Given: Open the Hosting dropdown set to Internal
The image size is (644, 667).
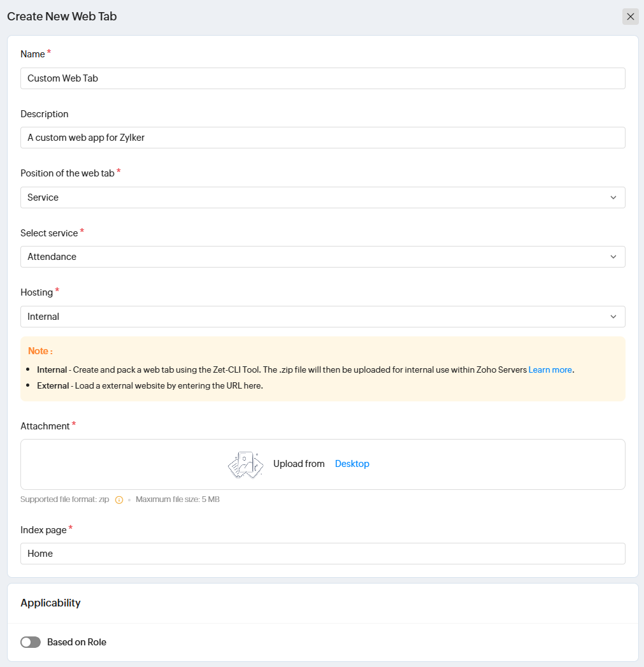Looking at the screenshot, I should click(x=322, y=317).
